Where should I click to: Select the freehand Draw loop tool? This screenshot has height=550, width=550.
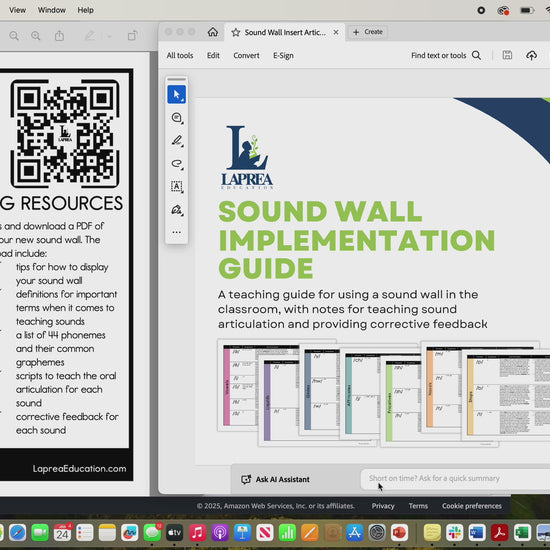177,164
